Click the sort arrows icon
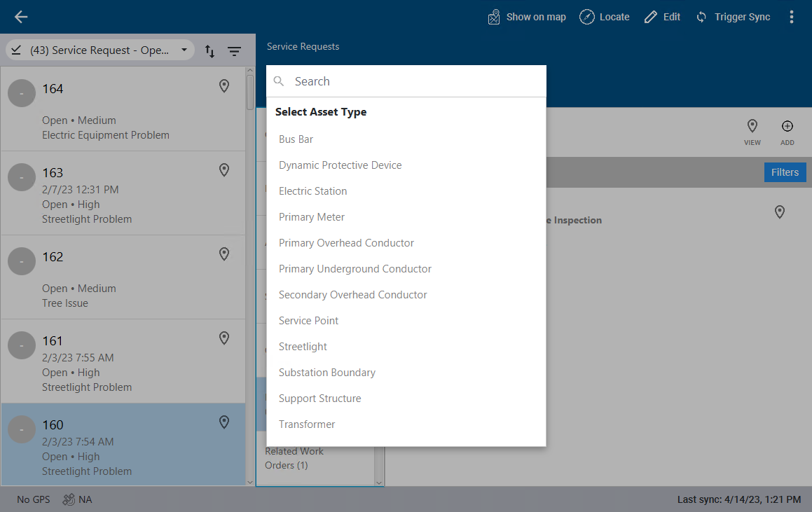This screenshot has height=512, width=812. click(209, 51)
